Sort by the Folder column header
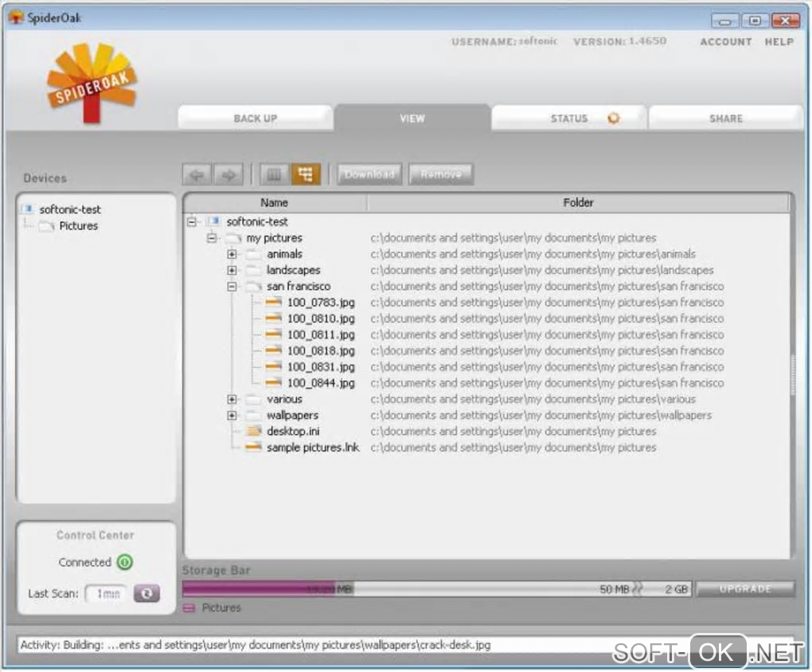This screenshot has width=812, height=672. point(578,202)
